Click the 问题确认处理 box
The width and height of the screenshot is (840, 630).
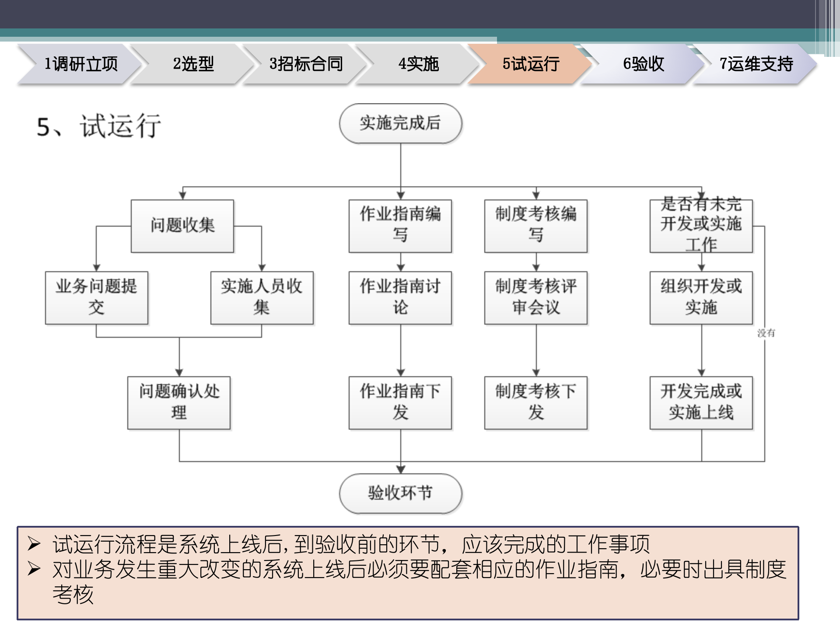coord(179,402)
